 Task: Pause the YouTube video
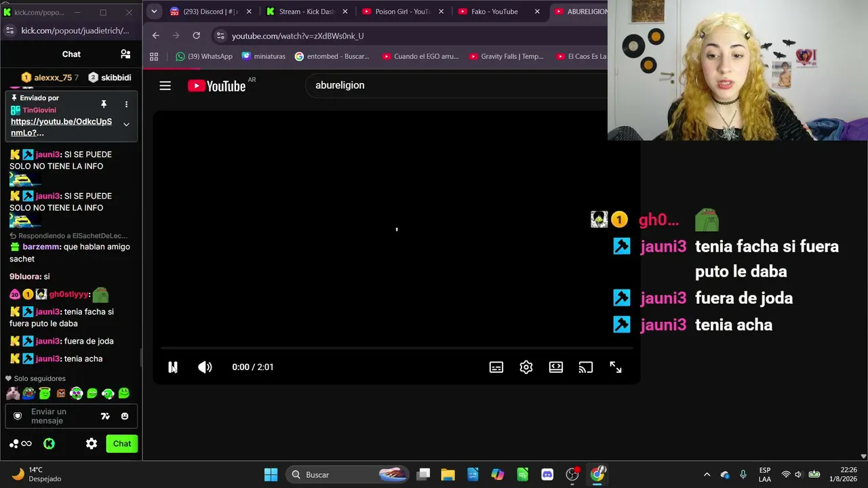173,367
